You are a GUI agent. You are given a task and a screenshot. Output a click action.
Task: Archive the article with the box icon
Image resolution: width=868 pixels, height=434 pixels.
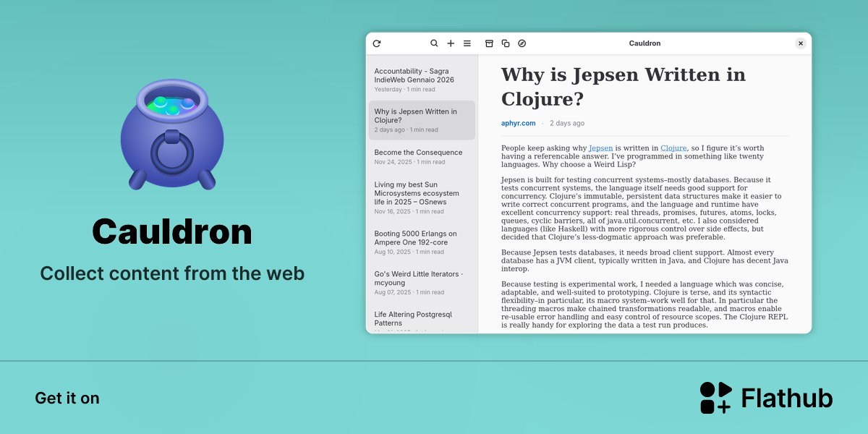[x=489, y=43]
